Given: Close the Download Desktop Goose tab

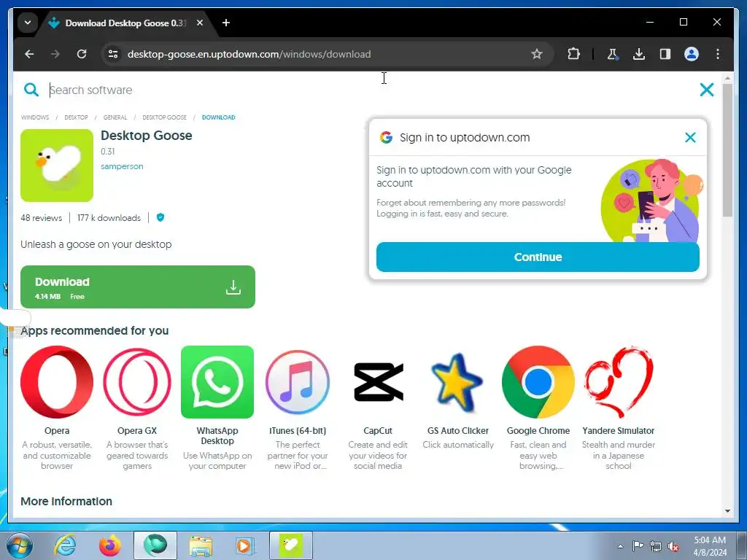Looking at the screenshot, I should [x=200, y=23].
